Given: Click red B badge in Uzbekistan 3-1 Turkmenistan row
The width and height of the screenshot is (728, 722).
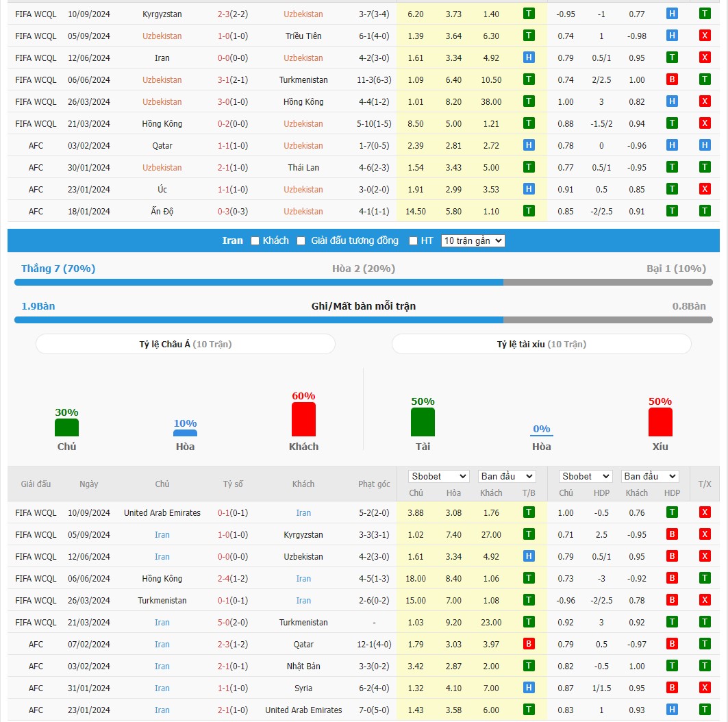Looking at the screenshot, I should [672, 79].
